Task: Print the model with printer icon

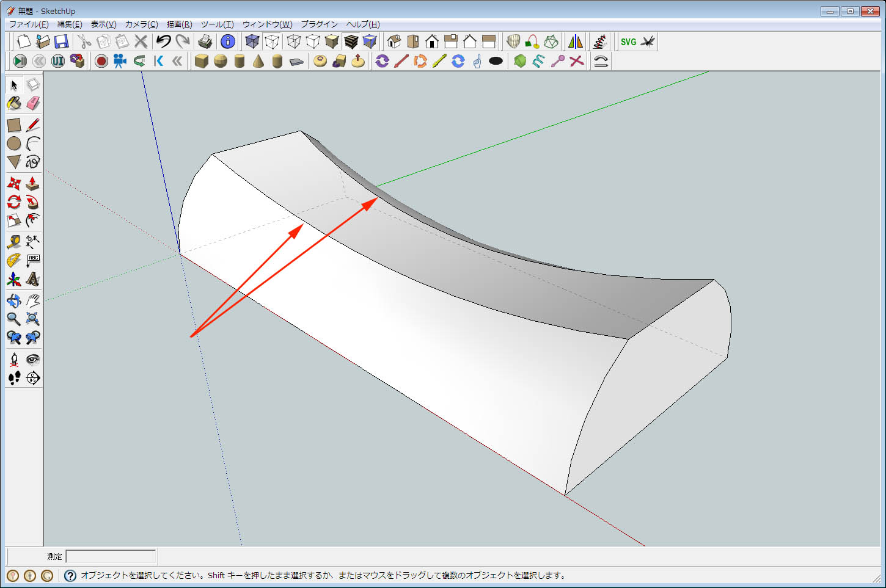Action: tap(205, 42)
